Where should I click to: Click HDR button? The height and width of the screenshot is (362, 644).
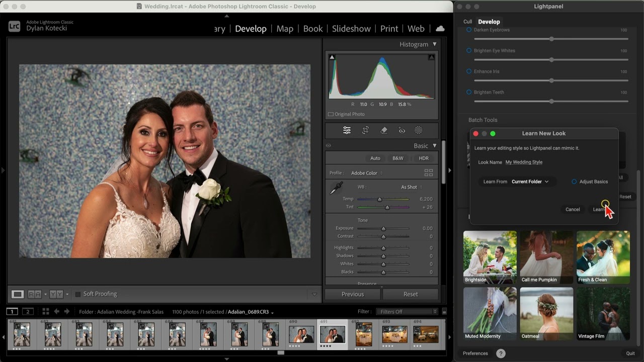pyautogui.click(x=424, y=158)
